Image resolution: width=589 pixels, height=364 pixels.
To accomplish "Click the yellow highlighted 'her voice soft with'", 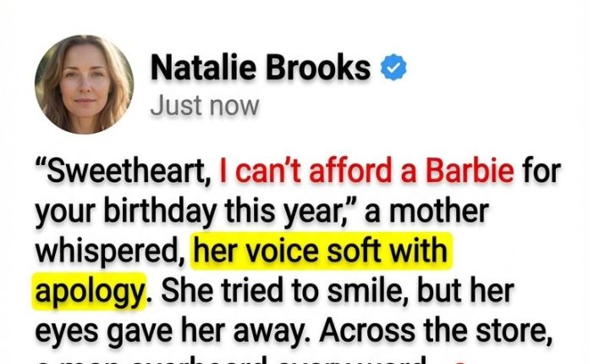I will [x=321, y=251].
